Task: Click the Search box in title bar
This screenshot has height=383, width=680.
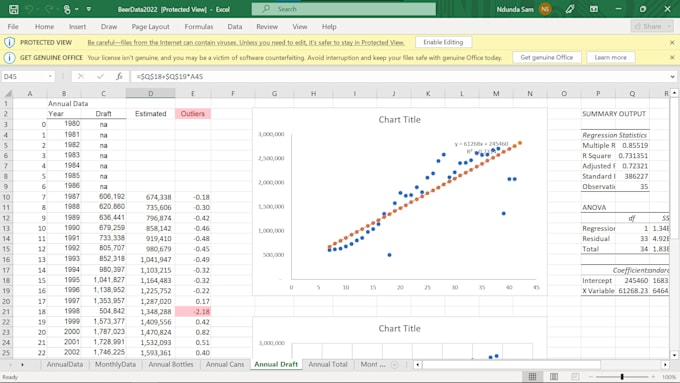Action: [343, 9]
